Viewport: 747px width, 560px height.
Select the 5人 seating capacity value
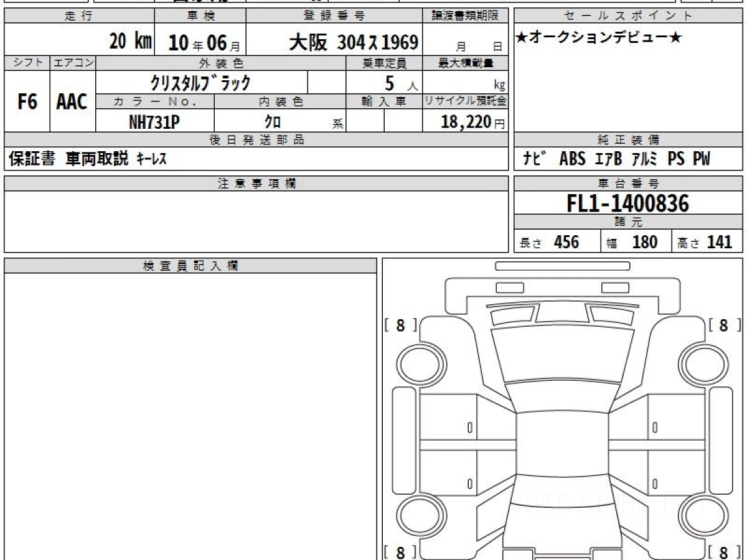(401, 83)
